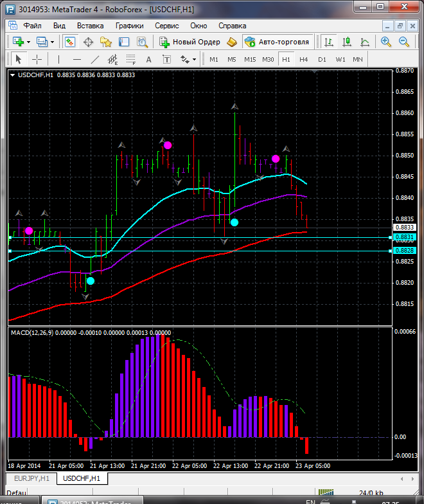Expand the arrows objects dropdown

click(x=195, y=59)
